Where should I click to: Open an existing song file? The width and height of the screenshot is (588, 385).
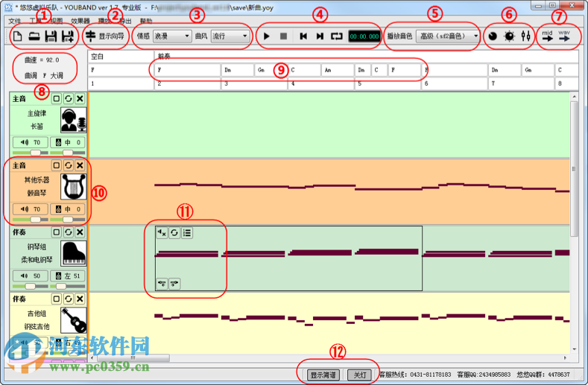click(34, 36)
